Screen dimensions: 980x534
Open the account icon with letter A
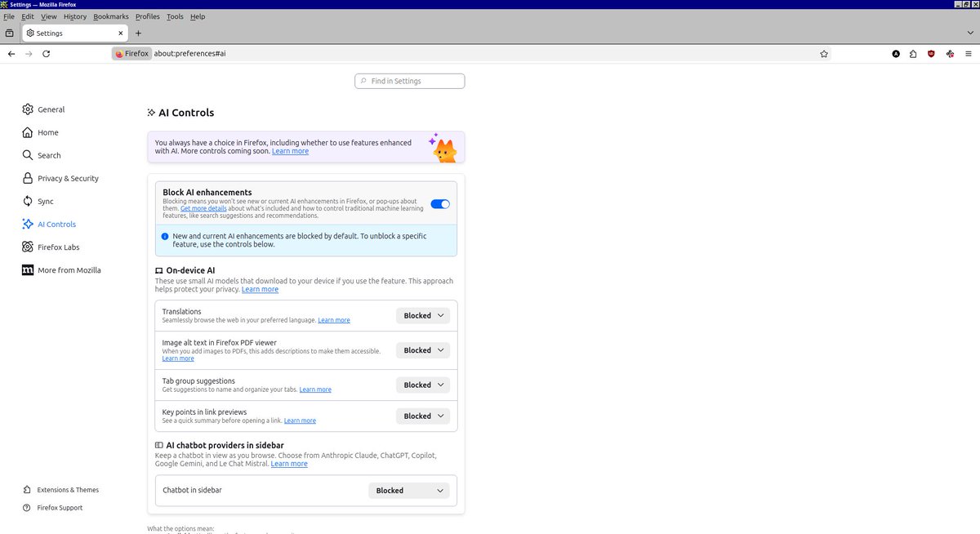point(896,54)
